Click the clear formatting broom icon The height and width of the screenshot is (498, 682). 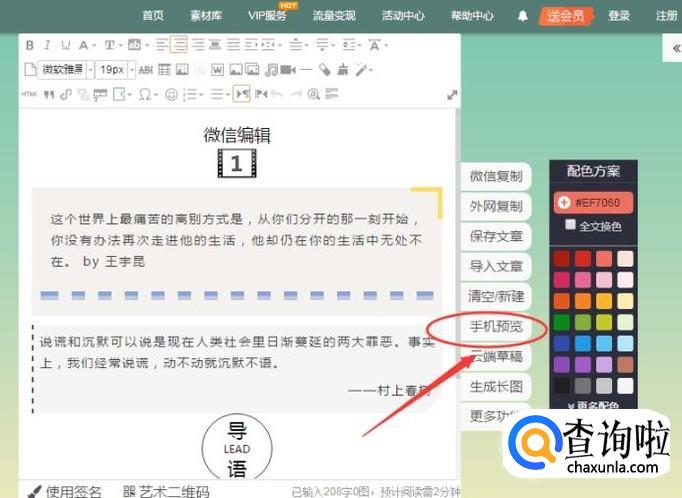[343, 70]
